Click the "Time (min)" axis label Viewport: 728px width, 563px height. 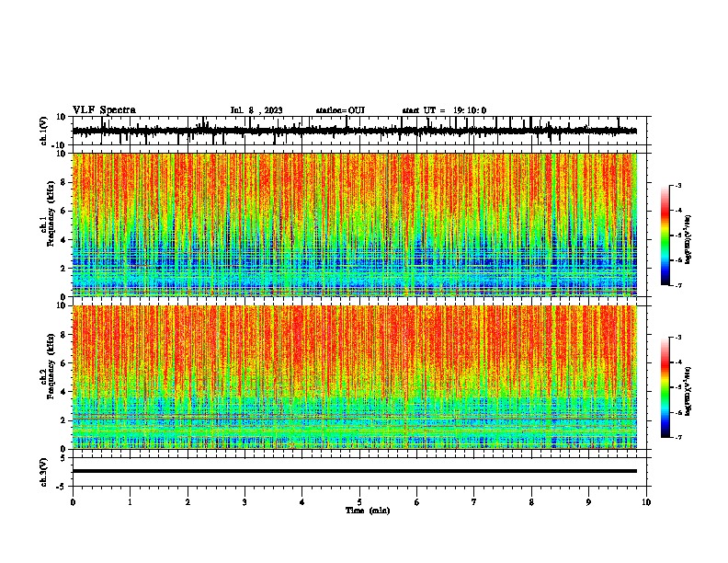pyautogui.click(x=368, y=511)
